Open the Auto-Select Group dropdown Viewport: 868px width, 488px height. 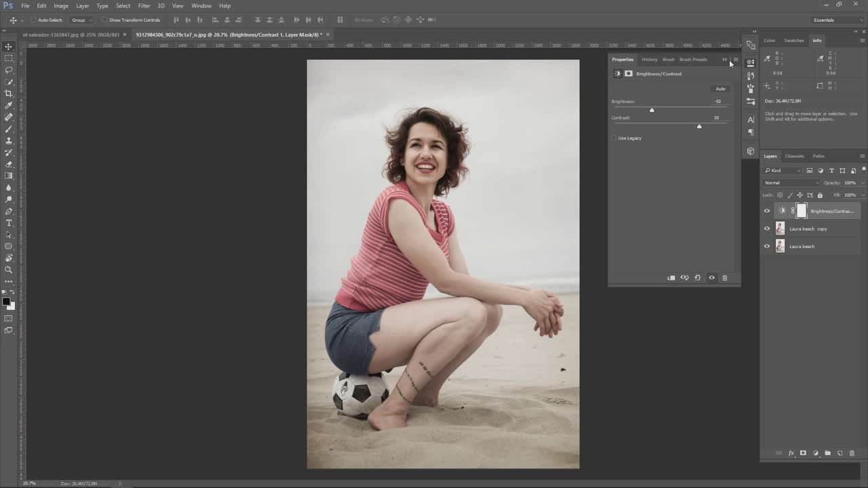[x=83, y=20]
